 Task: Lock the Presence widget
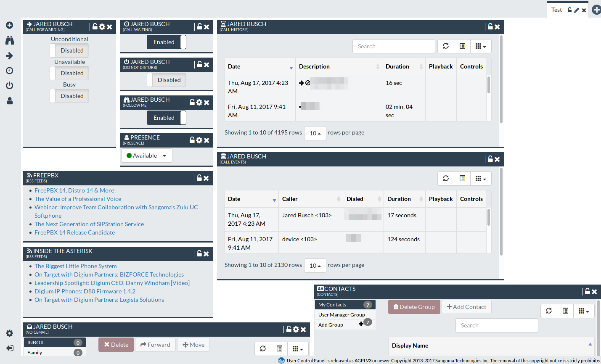(192, 140)
